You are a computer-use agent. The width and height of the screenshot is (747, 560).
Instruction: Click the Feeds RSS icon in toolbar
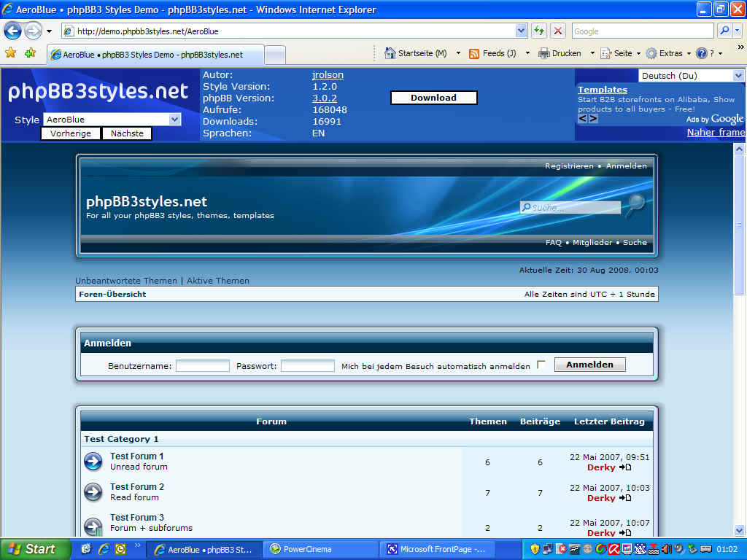tap(474, 53)
